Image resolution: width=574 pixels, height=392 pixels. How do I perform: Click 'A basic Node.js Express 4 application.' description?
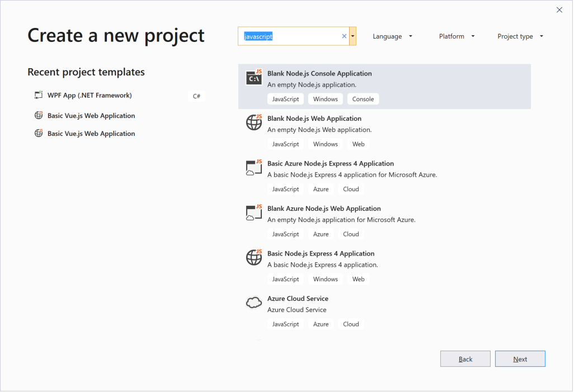tap(322, 265)
